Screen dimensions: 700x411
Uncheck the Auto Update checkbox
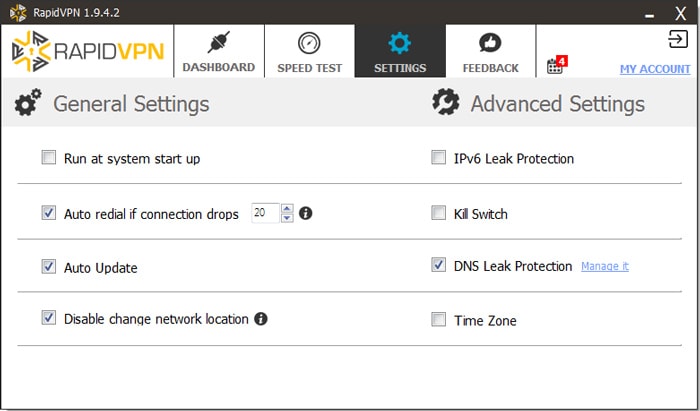tap(49, 266)
